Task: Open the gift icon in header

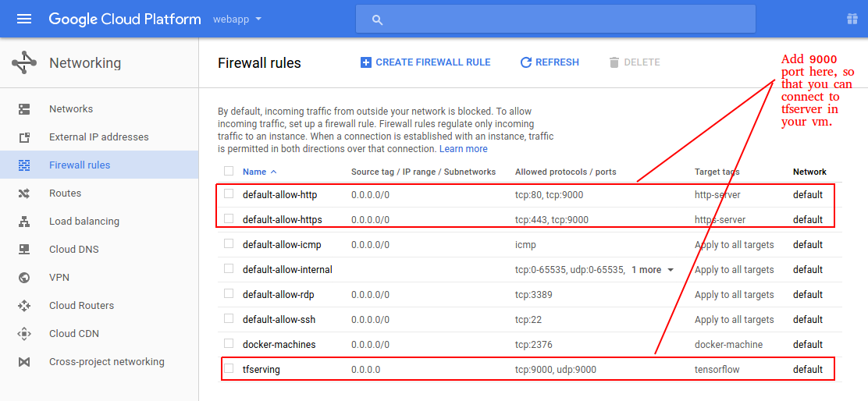Action: (x=852, y=20)
